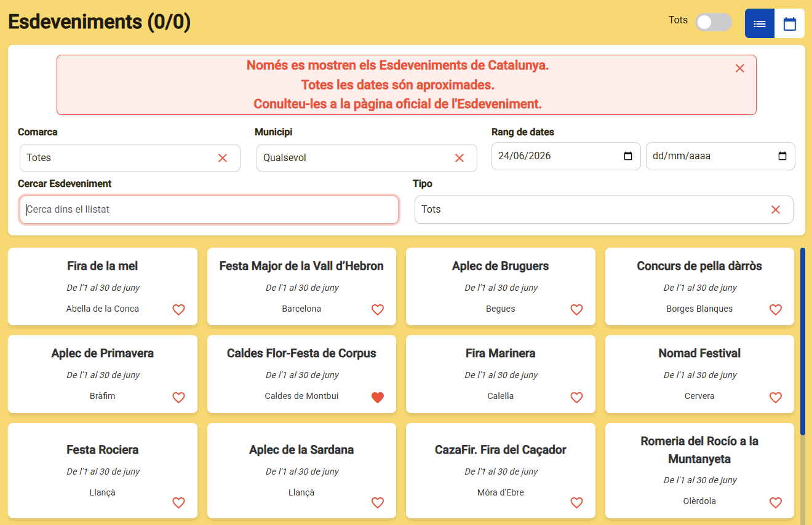Click the Móra d'Ebre location text
The image size is (812, 525).
point(501,492)
